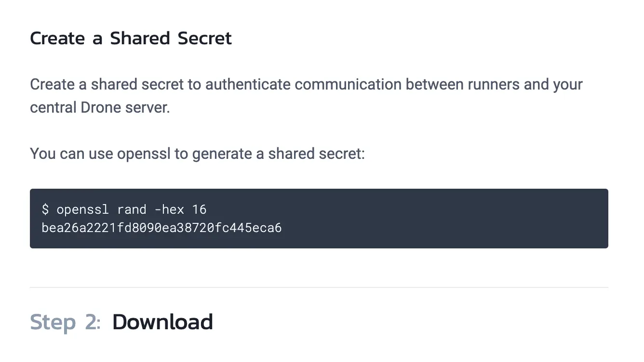Screen dimensions: 644x362
Task: Click the 'Download' heading
Action: pyautogui.click(x=162, y=322)
